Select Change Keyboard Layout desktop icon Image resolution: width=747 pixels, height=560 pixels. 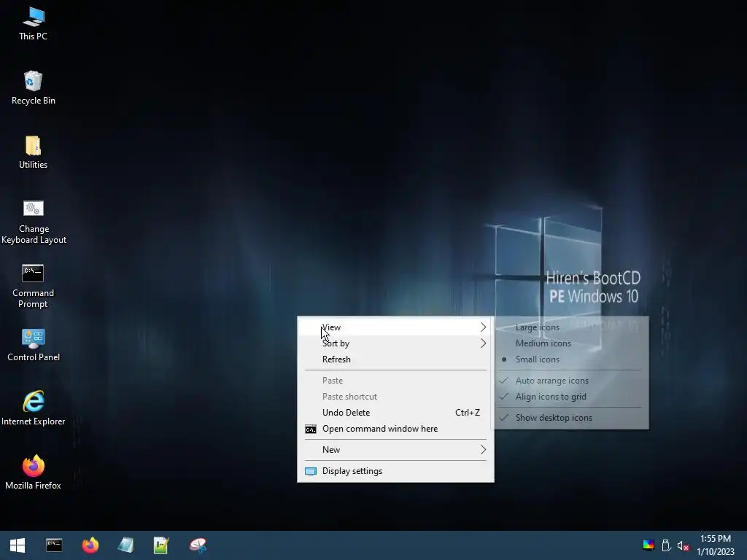(34, 222)
